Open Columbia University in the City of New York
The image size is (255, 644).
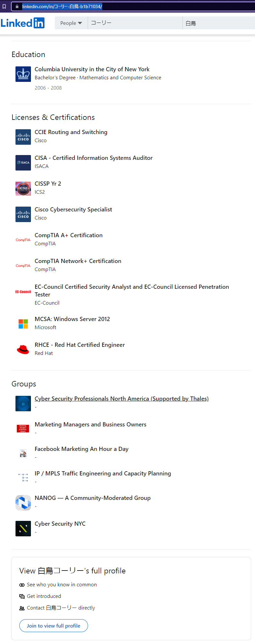tap(92, 69)
